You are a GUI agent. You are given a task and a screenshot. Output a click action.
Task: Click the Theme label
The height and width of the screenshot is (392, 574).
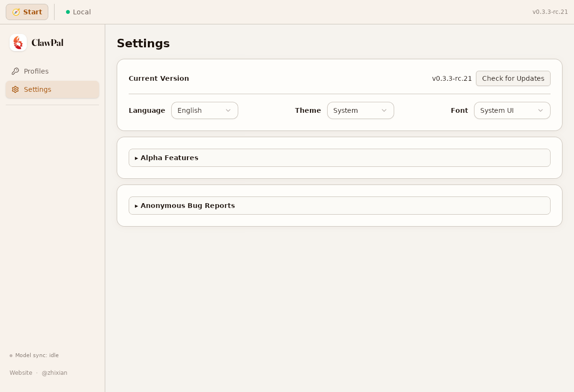pos(308,110)
